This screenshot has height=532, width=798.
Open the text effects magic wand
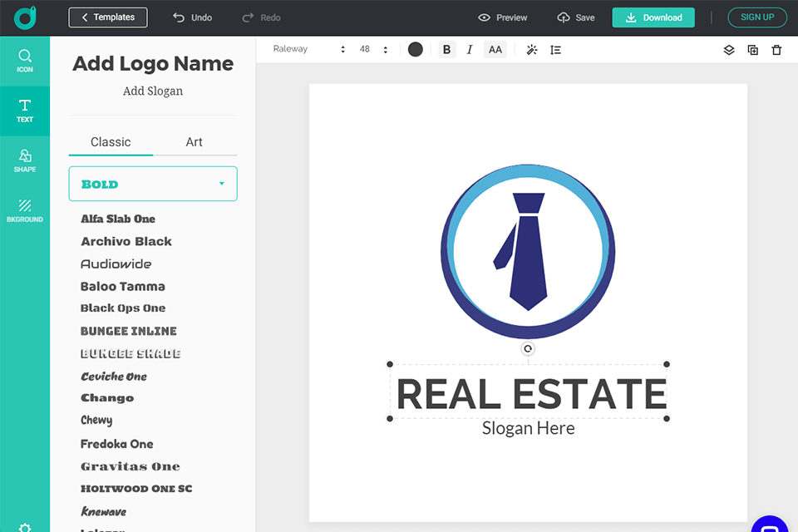point(532,49)
